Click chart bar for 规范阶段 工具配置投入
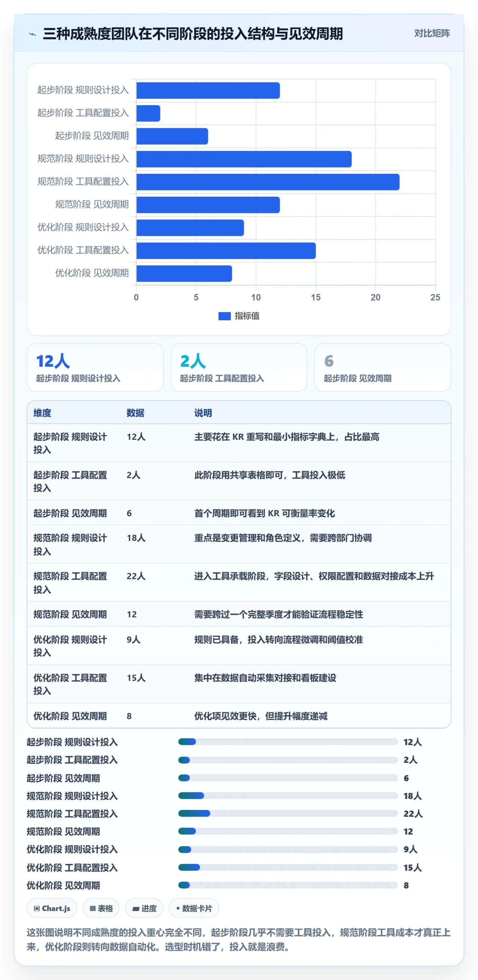 tap(268, 182)
